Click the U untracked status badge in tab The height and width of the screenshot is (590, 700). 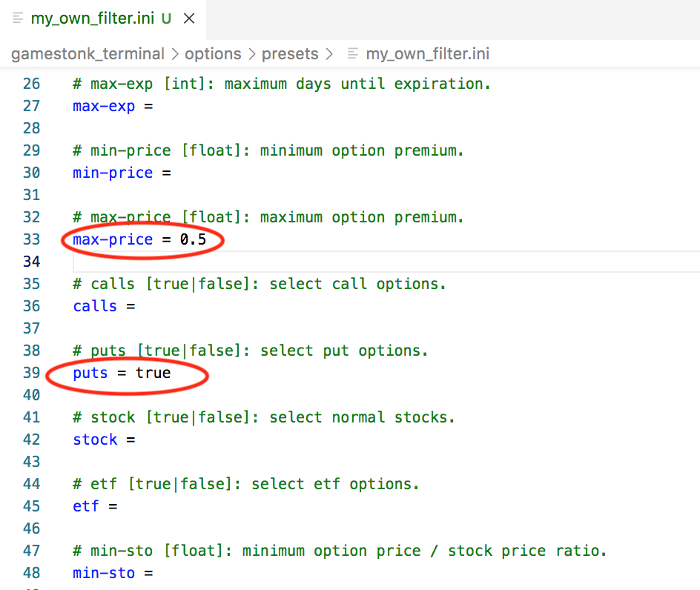tap(167, 19)
